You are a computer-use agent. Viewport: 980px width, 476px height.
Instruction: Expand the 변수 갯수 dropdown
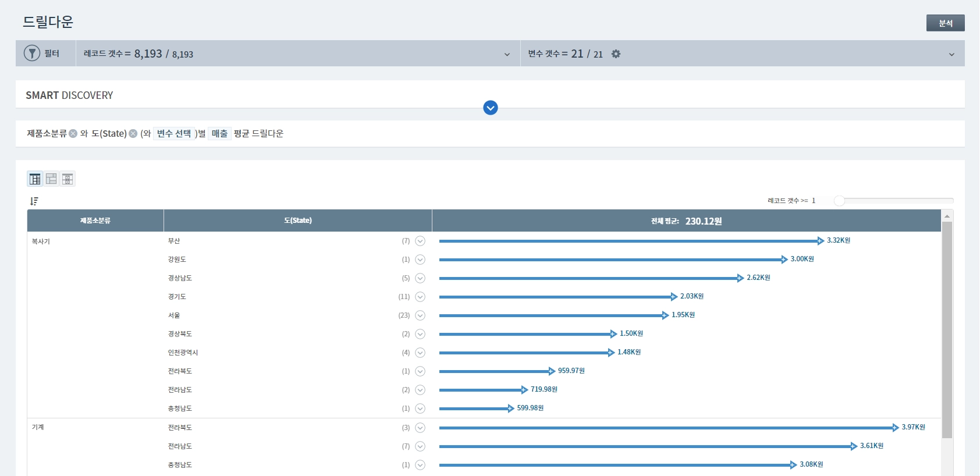pyautogui.click(x=951, y=54)
